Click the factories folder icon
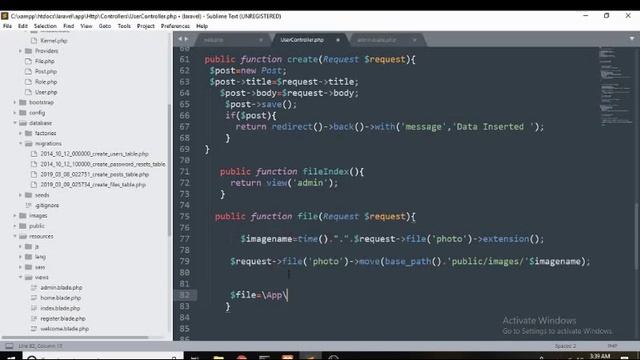This screenshot has width=640, height=360. click(28, 133)
